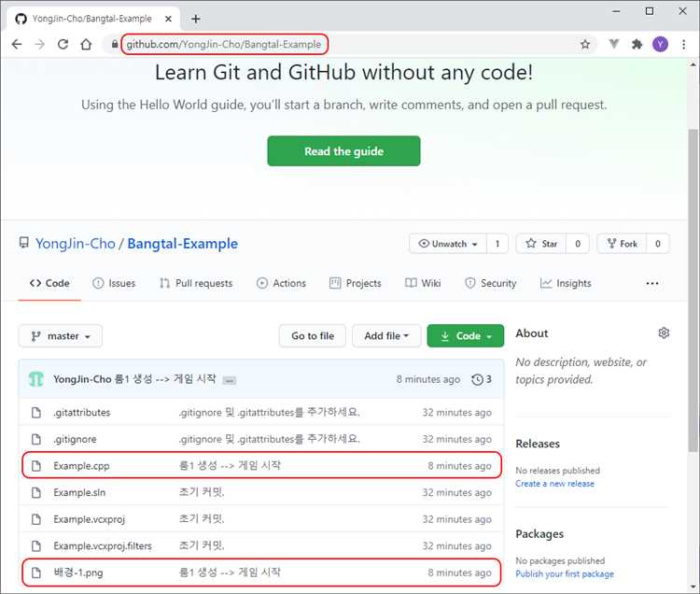Click file icon next to Example.vcxproj.filters

click(36, 545)
